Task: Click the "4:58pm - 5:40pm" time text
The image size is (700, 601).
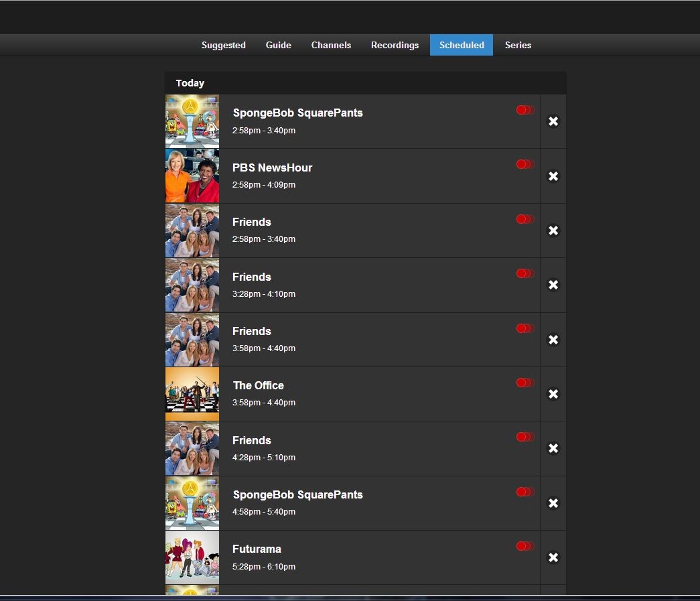Action: pos(264,512)
